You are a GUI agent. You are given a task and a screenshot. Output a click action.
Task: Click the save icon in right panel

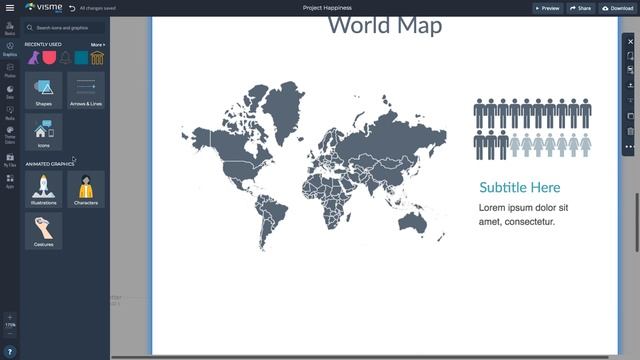(630, 70)
